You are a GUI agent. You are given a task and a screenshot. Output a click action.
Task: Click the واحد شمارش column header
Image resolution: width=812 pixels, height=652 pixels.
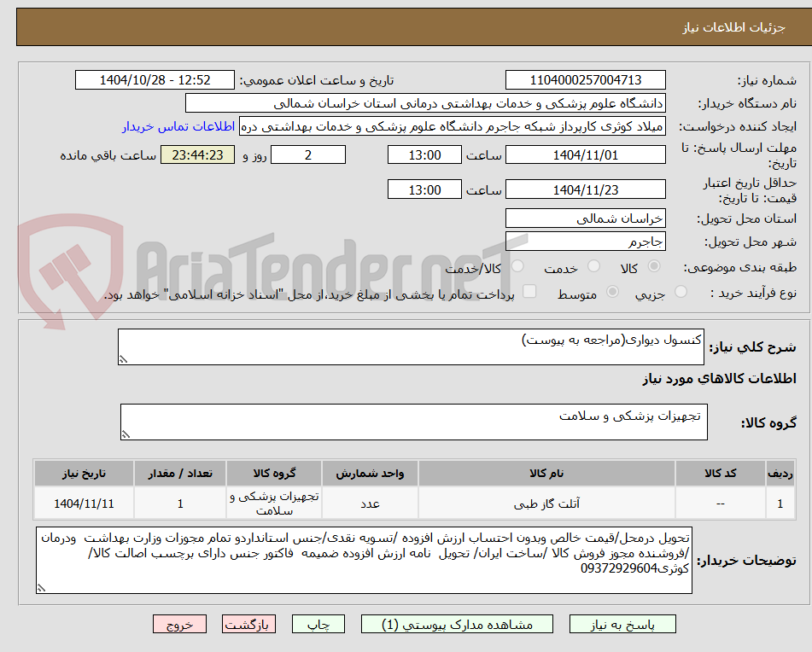tap(370, 474)
